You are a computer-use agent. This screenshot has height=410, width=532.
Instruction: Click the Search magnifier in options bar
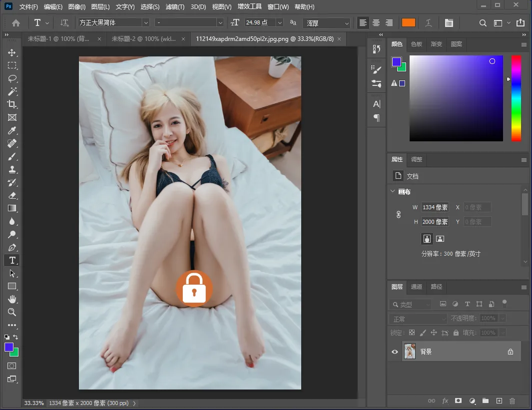tap(483, 22)
